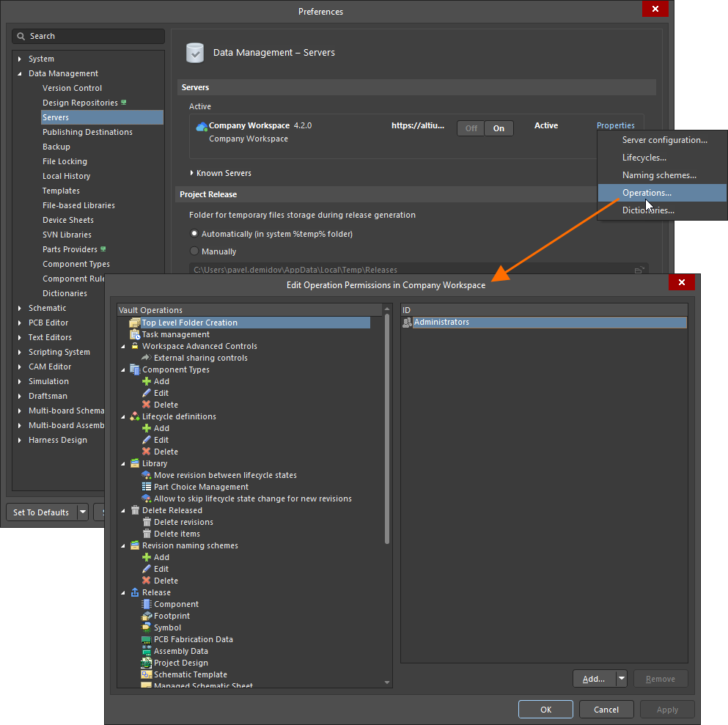728x725 pixels.
Task: Click the External sharing controls arrow icon
Action: [146, 358]
